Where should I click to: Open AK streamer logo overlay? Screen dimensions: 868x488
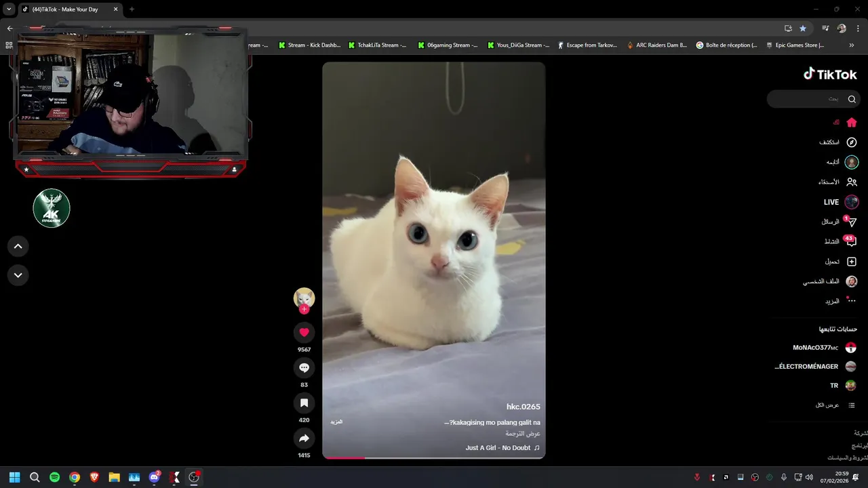pos(52,208)
